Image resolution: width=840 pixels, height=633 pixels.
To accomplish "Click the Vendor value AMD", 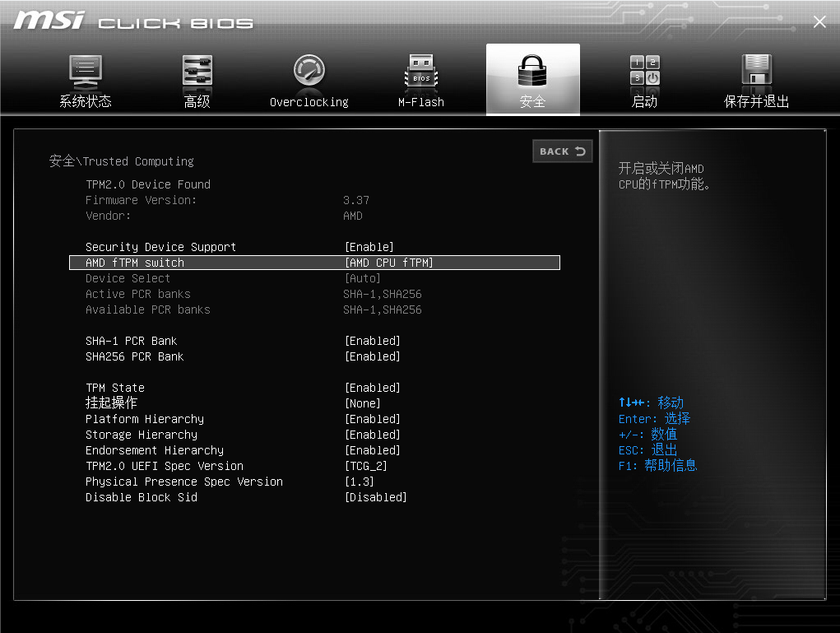I will point(352,216).
